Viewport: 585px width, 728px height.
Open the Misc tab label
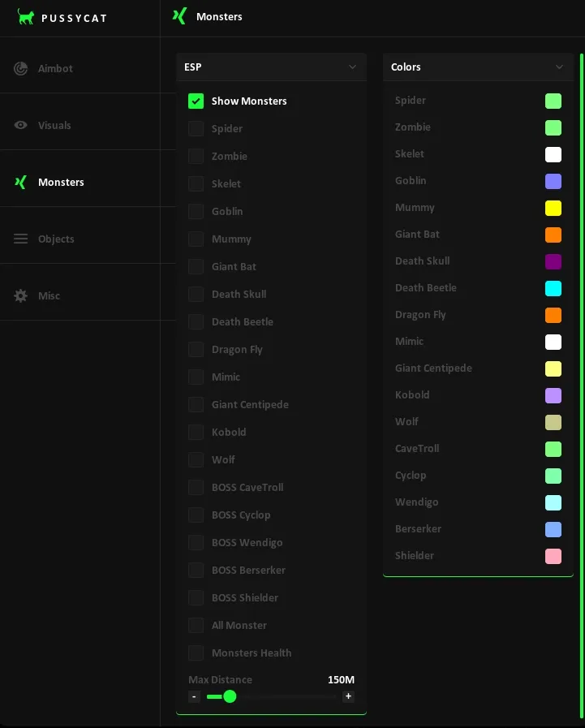(49, 296)
